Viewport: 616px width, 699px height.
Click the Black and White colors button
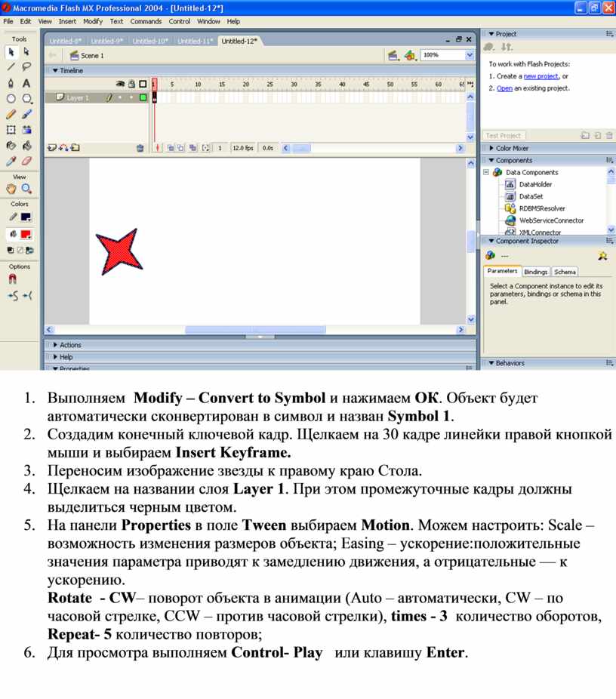[11, 250]
